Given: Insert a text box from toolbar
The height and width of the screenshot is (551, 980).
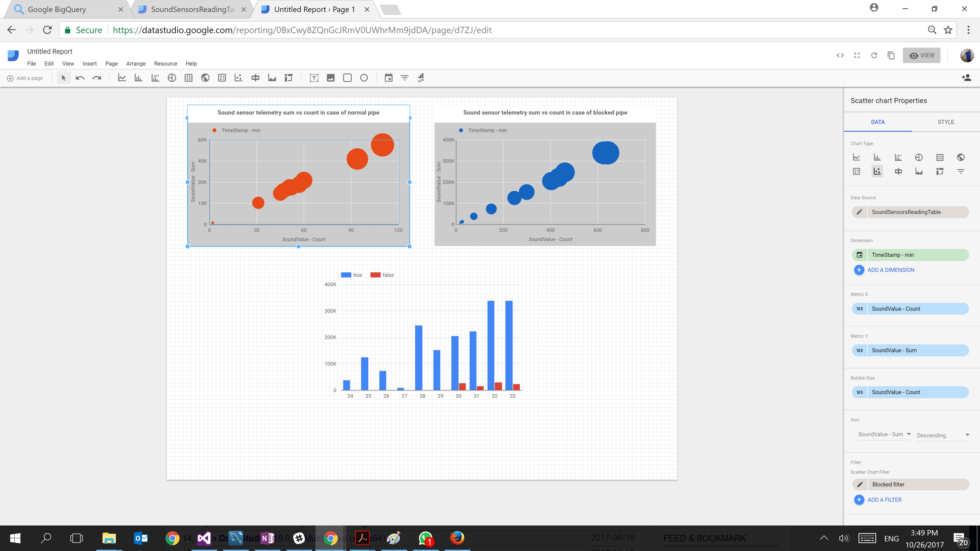Looking at the screenshot, I should [x=314, y=78].
